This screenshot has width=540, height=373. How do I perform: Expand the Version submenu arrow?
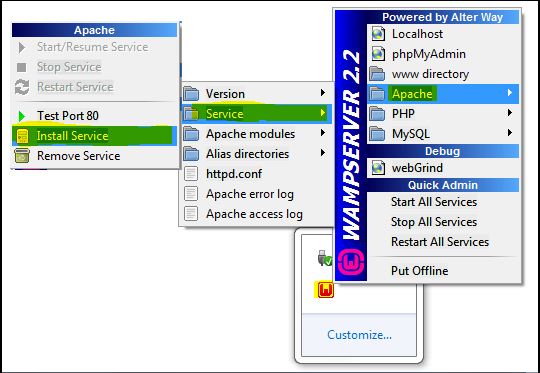(x=323, y=92)
